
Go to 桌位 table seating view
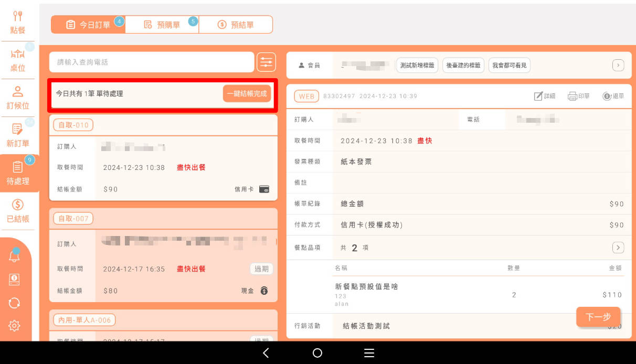pyautogui.click(x=18, y=60)
